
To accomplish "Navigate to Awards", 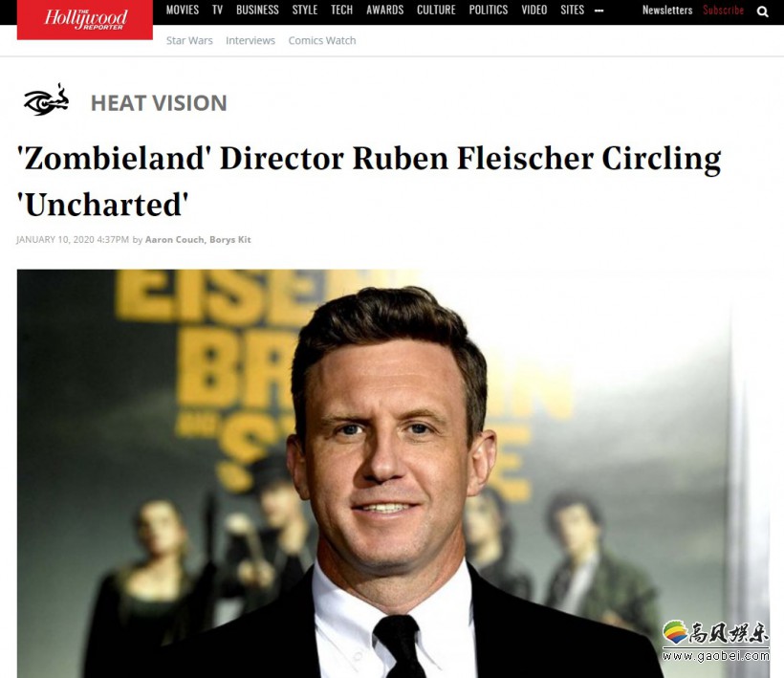I will coord(385,10).
